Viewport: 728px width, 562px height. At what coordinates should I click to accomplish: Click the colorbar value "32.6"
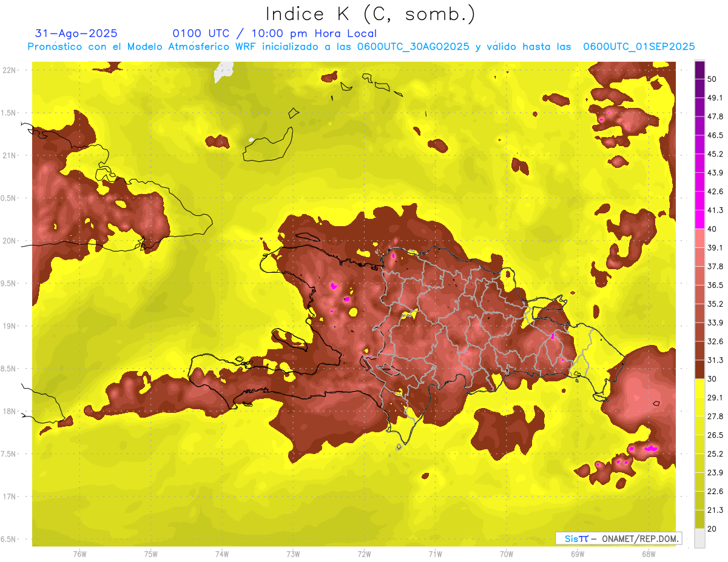tap(715, 341)
